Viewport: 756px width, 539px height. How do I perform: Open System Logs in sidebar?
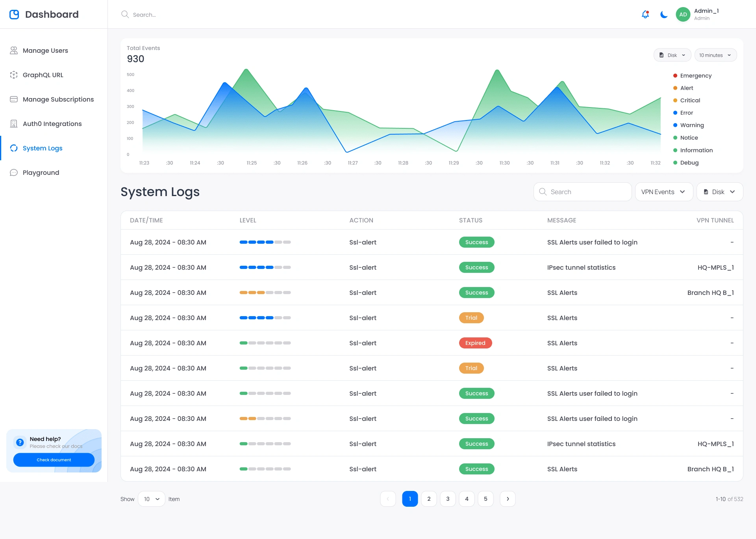pyautogui.click(x=43, y=148)
